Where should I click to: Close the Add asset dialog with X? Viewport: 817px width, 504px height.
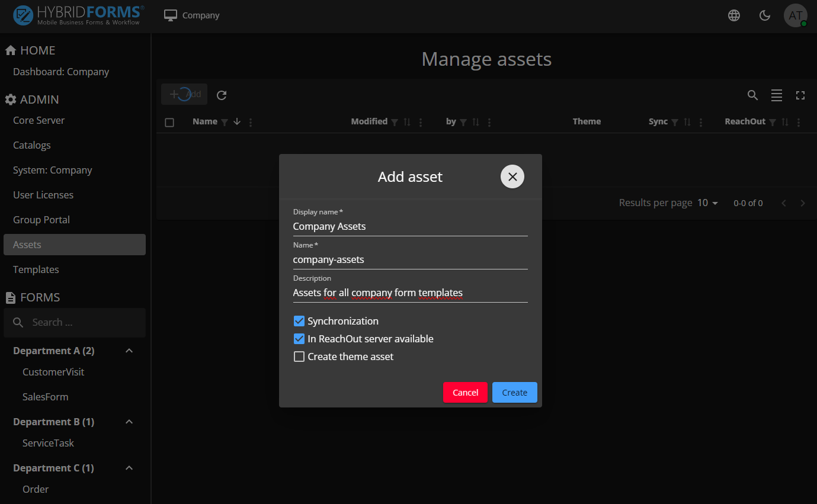click(512, 176)
